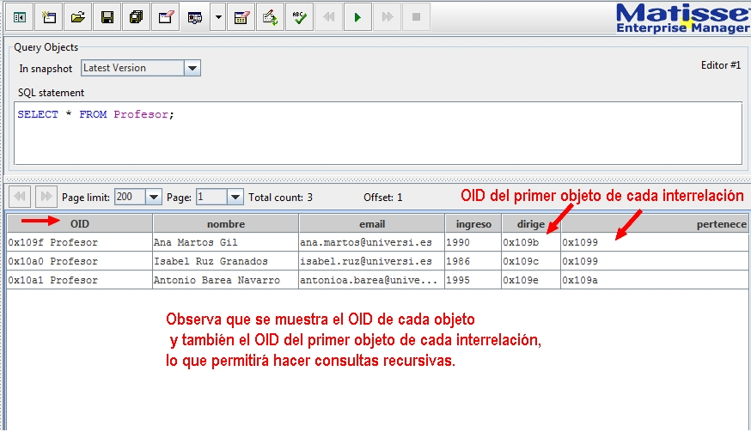This screenshot has height=431, width=751.
Task: Open an SQL file with folder icon
Action: point(78,18)
